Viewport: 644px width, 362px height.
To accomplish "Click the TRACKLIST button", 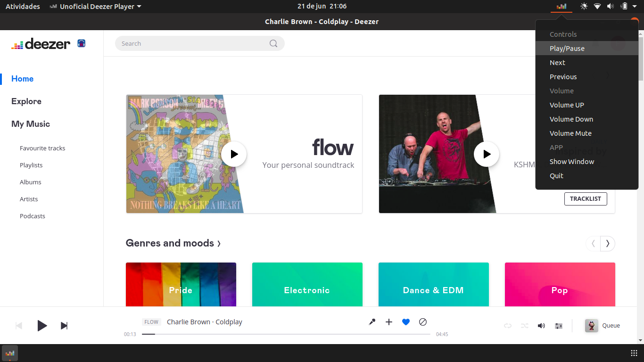I will click(586, 199).
